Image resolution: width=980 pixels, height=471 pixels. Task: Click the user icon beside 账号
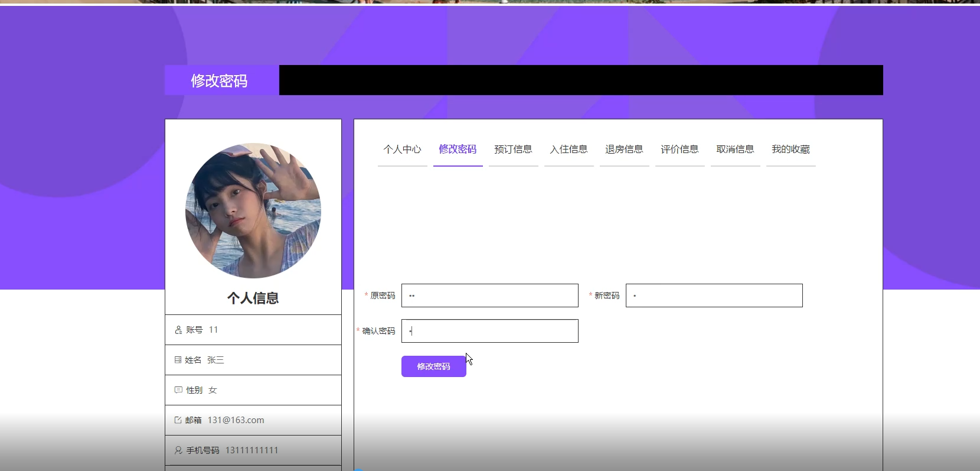tap(178, 330)
